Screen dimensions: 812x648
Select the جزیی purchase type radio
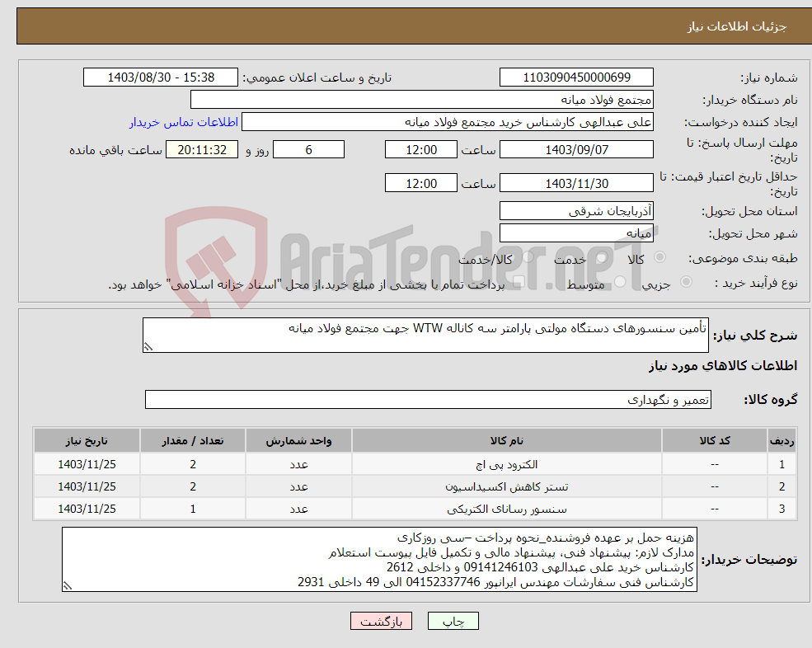pyautogui.click(x=686, y=282)
